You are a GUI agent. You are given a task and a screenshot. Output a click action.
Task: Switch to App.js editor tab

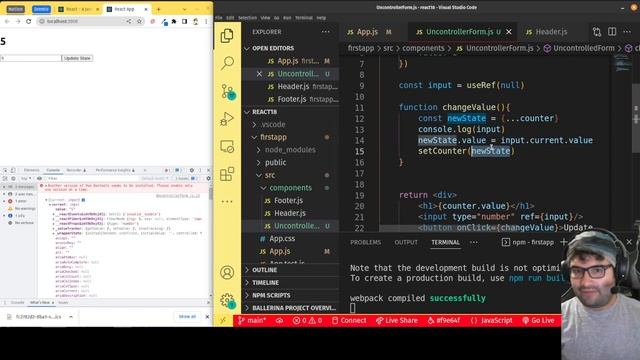pyautogui.click(x=367, y=31)
